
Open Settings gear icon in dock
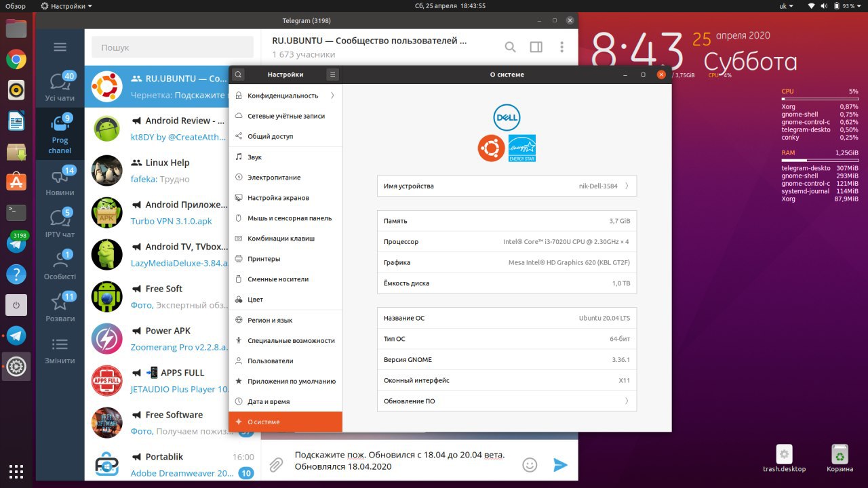(x=16, y=367)
